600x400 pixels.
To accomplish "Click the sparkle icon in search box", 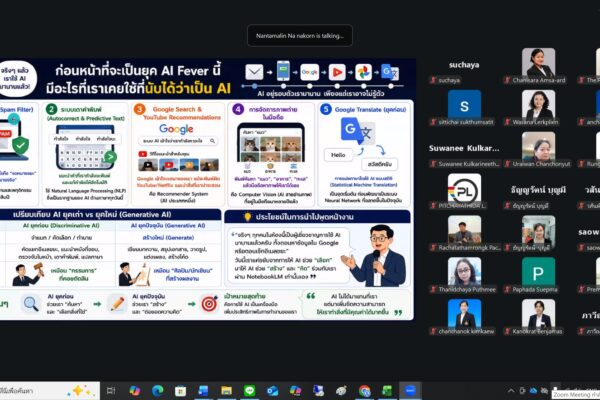I will click(78, 390).
